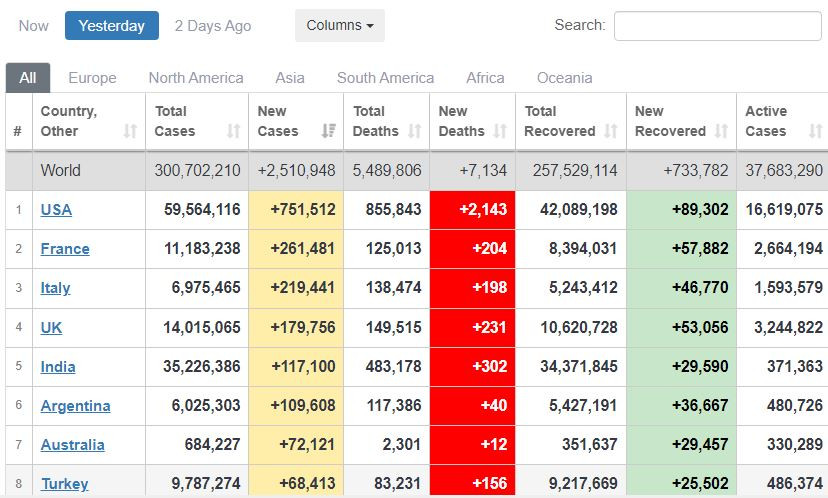Select France new cases +261,481 cell

296,249
